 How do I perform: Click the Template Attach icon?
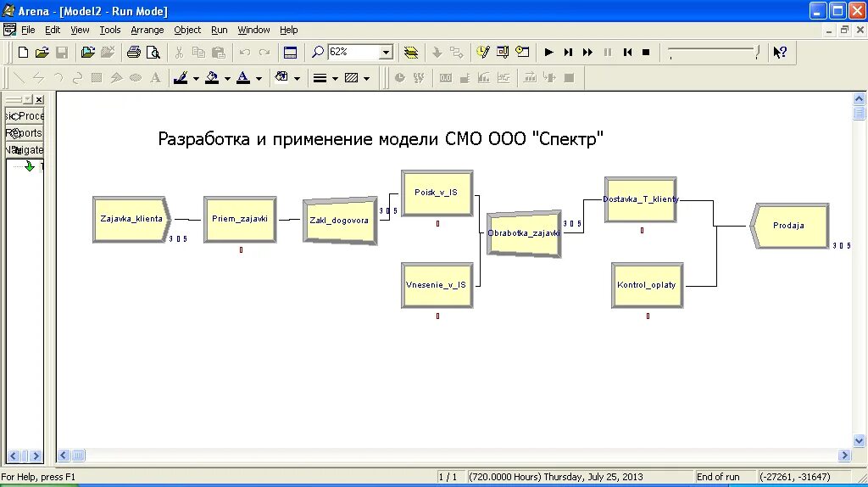(x=87, y=52)
